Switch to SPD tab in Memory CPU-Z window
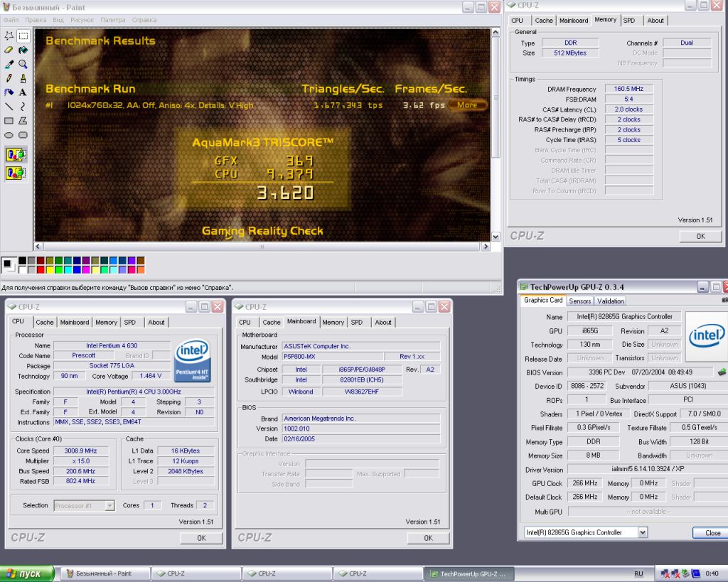This screenshot has width=728, height=582. (x=629, y=21)
